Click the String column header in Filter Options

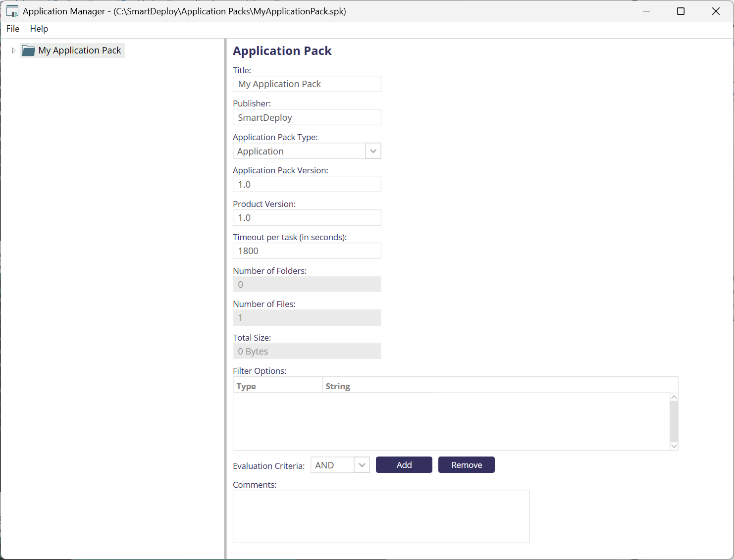pos(495,386)
